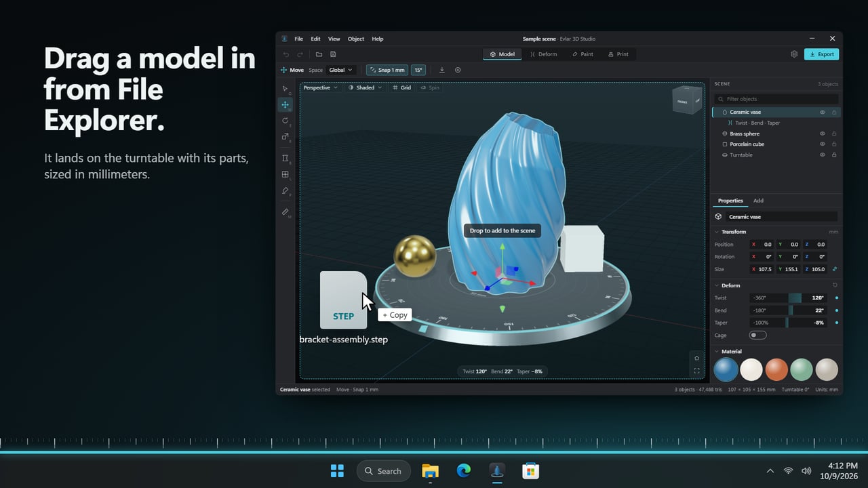Choose the Rotate tool in left toolbar
This screenshot has height=488, width=868.
(285, 121)
